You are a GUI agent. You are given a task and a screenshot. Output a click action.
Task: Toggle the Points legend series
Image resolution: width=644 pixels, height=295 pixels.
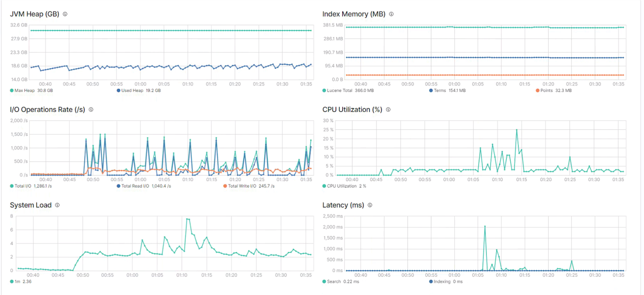(x=544, y=90)
